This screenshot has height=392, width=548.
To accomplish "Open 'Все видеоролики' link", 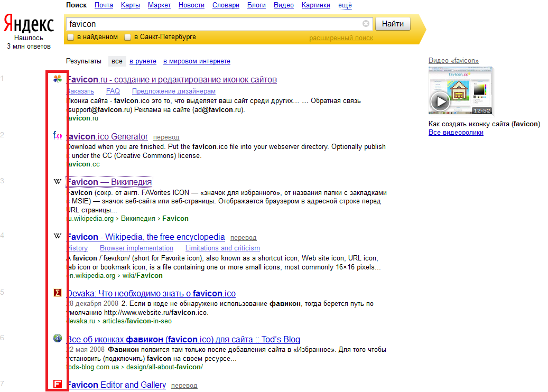I will [x=456, y=133].
